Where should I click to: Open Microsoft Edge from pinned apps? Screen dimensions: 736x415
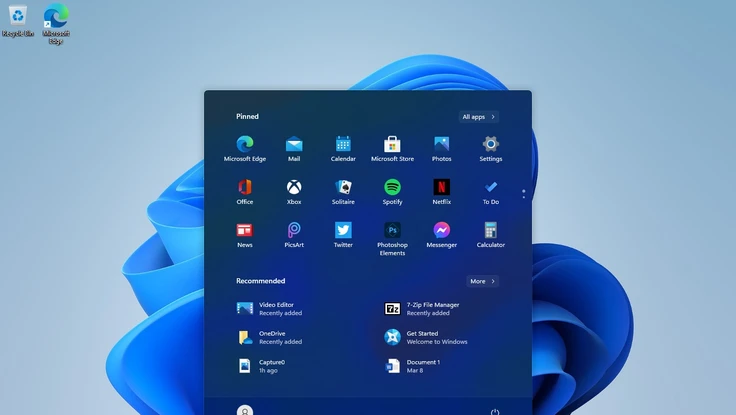click(x=245, y=148)
